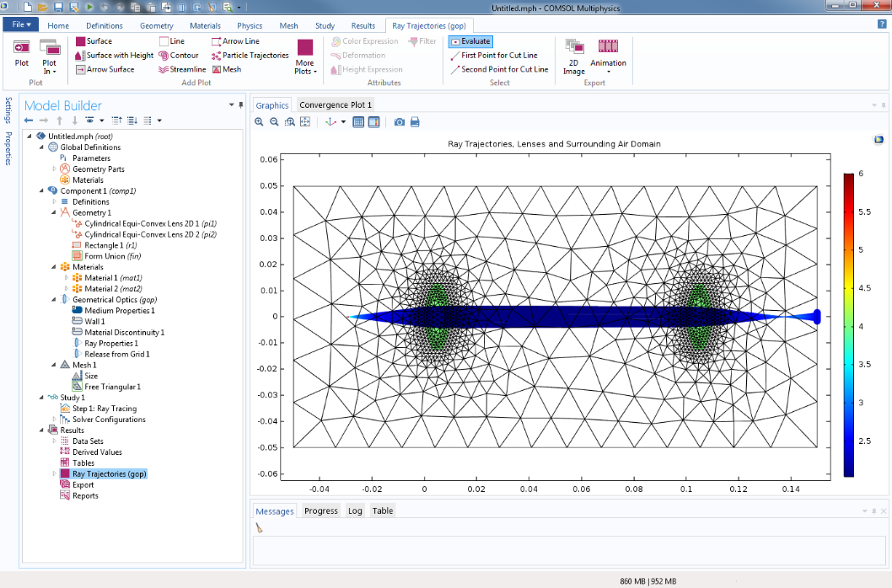
Task: Switch to the Study ribbon tab
Action: click(x=325, y=25)
